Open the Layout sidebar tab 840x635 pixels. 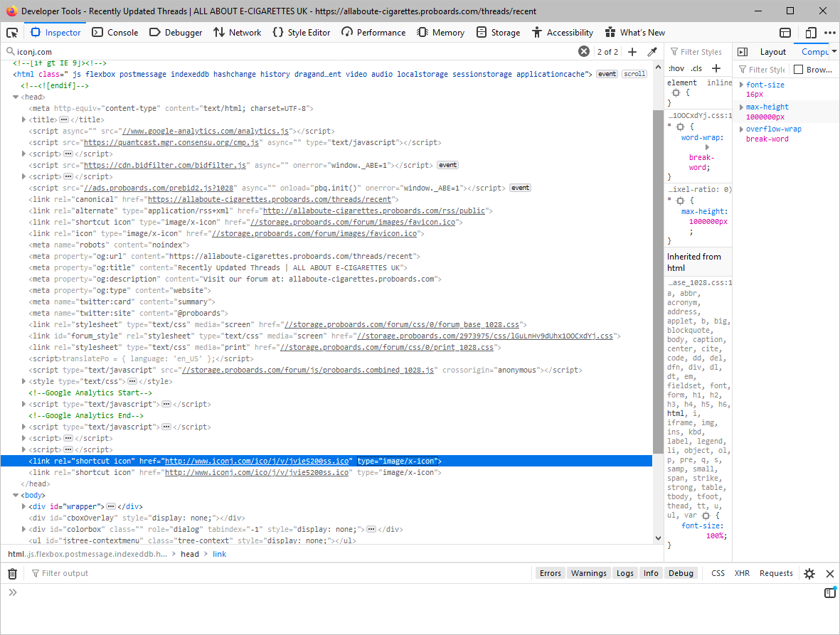pyautogui.click(x=772, y=52)
